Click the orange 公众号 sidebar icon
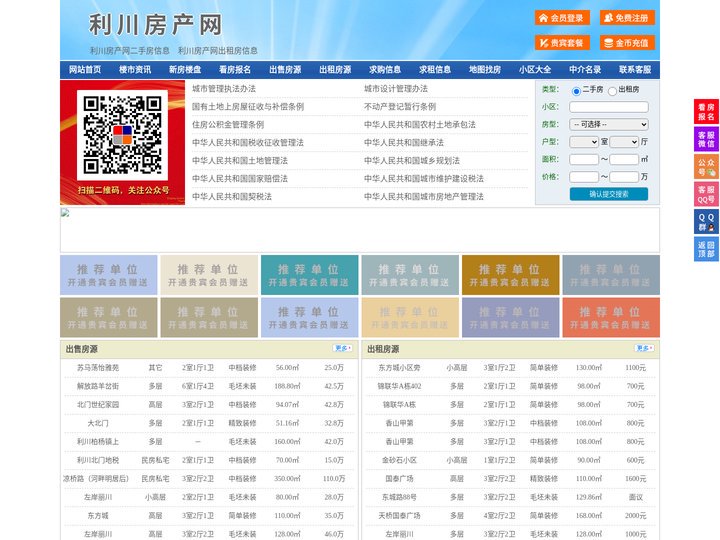 pos(706,167)
